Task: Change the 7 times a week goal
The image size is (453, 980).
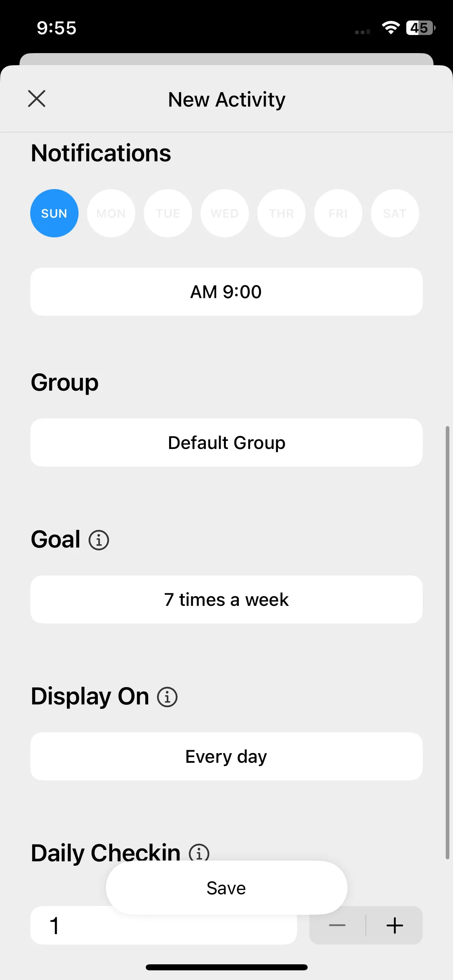Action: (x=226, y=599)
